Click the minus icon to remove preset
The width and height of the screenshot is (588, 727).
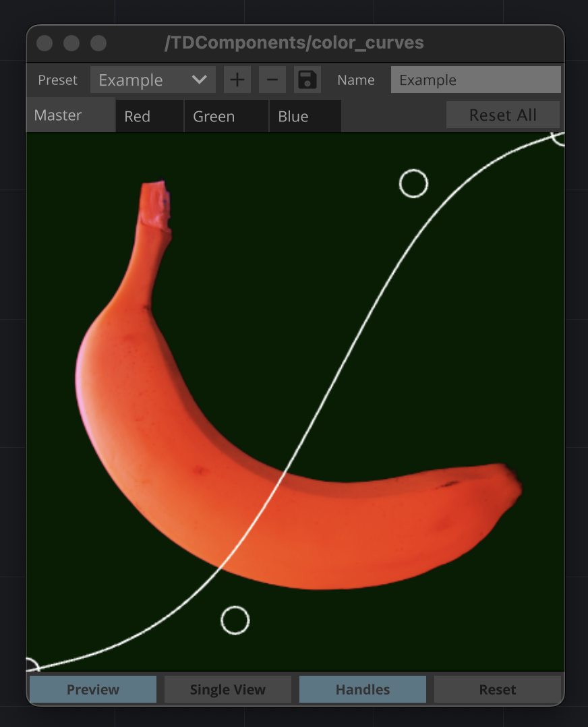coord(272,80)
